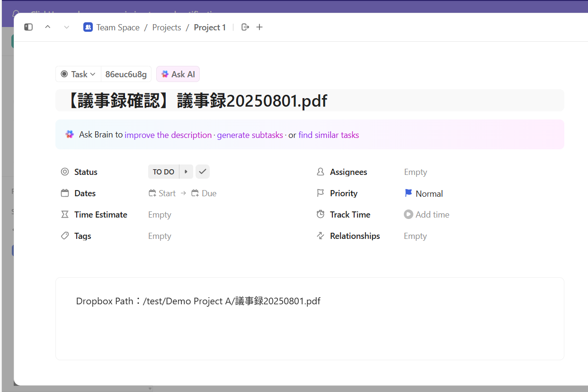Click the move task arrow icon
Screen dimensions: 588x392
coord(245,27)
